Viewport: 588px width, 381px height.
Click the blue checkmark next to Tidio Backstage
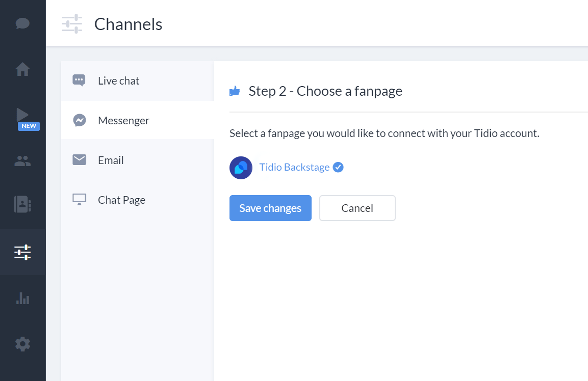click(x=338, y=167)
